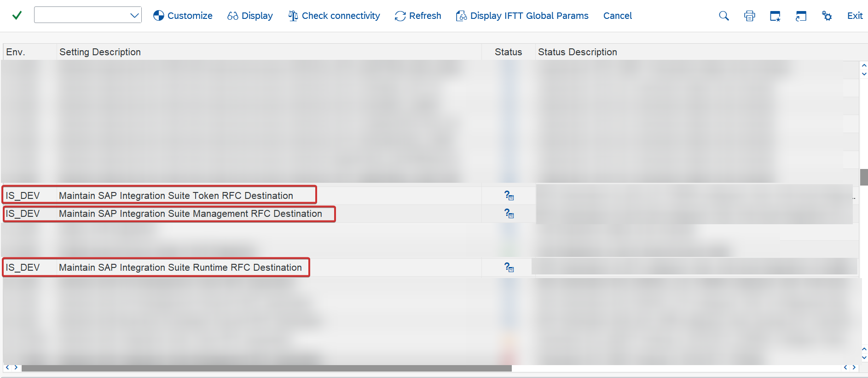Click the Cancel button

pyautogui.click(x=618, y=16)
